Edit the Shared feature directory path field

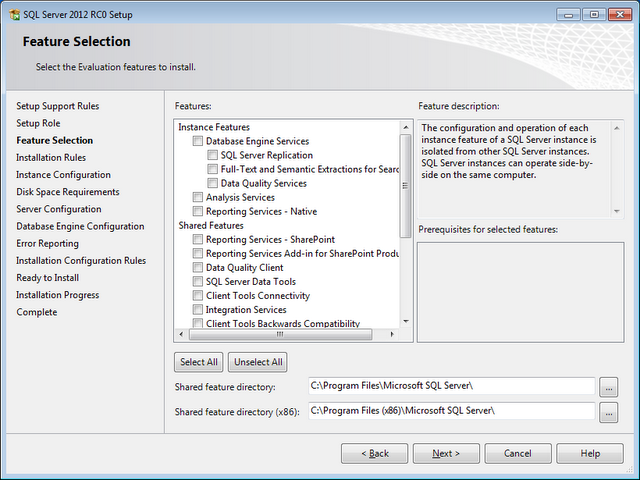pos(452,386)
